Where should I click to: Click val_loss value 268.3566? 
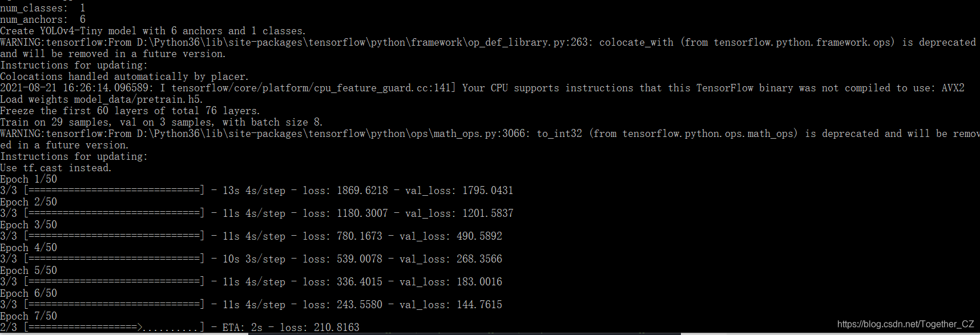click(479, 259)
